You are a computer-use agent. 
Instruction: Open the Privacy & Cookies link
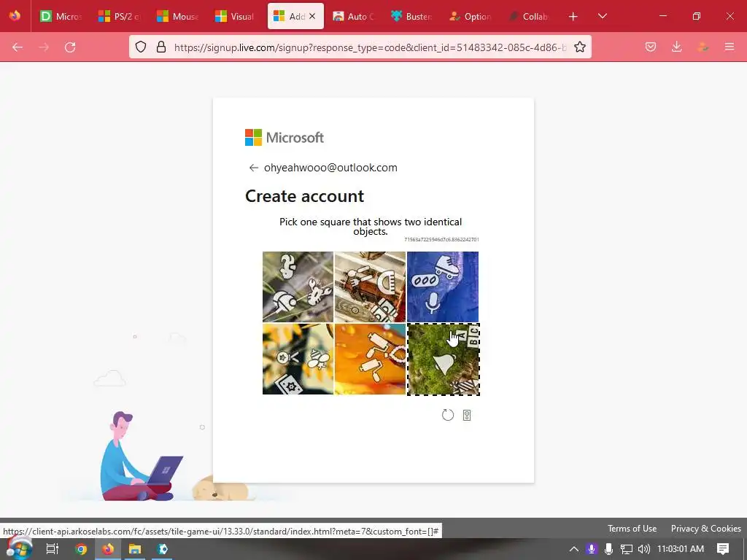point(705,529)
